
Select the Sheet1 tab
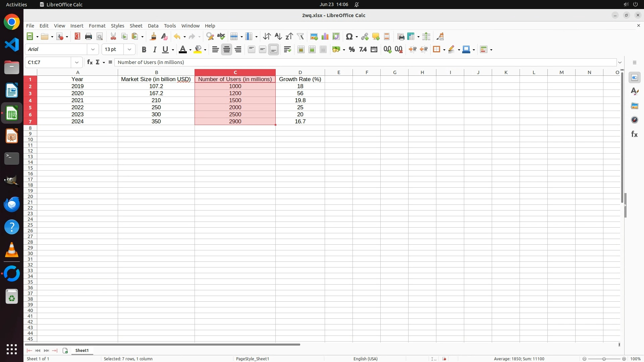[x=82, y=350]
